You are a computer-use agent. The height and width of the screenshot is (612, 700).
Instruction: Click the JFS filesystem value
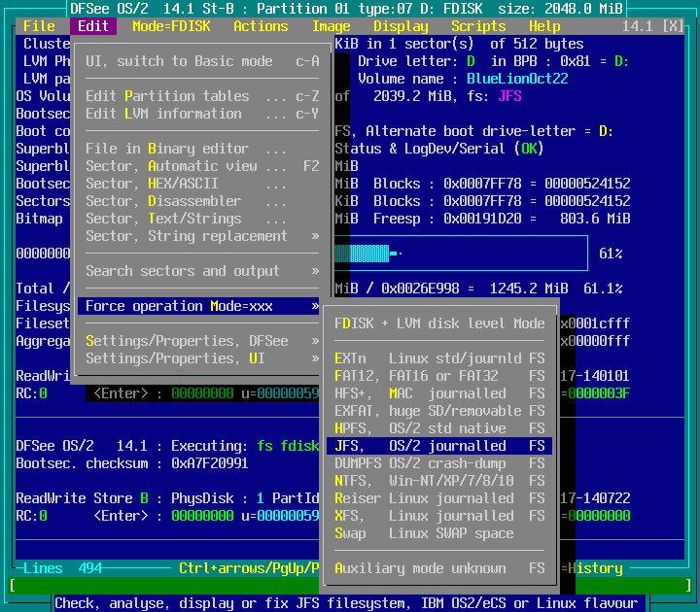point(509,96)
